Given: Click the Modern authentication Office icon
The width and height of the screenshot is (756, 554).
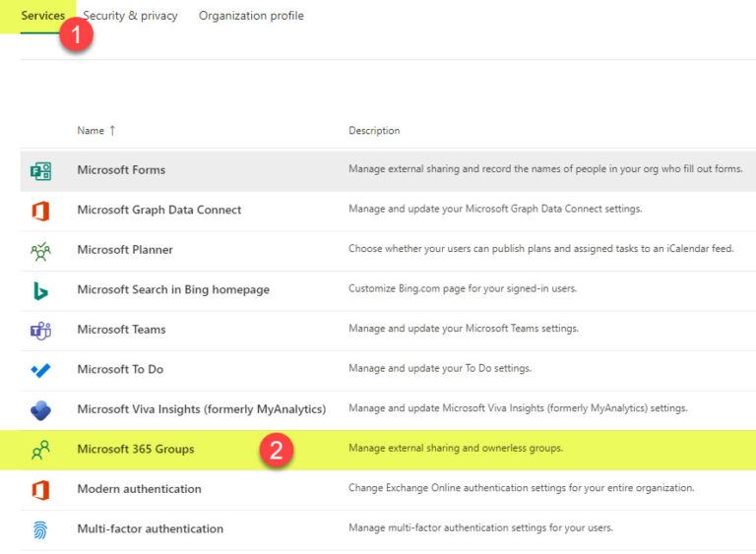Looking at the screenshot, I should [40, 490].
